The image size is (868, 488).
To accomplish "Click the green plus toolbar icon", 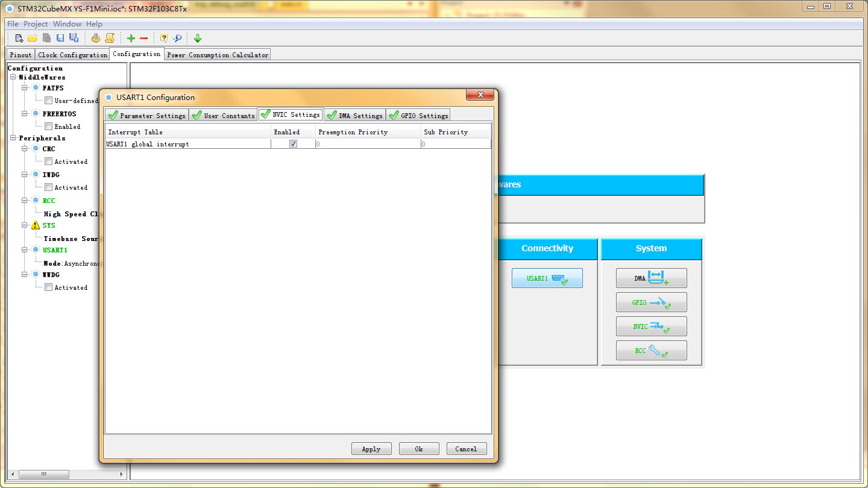I will point(131,38).
